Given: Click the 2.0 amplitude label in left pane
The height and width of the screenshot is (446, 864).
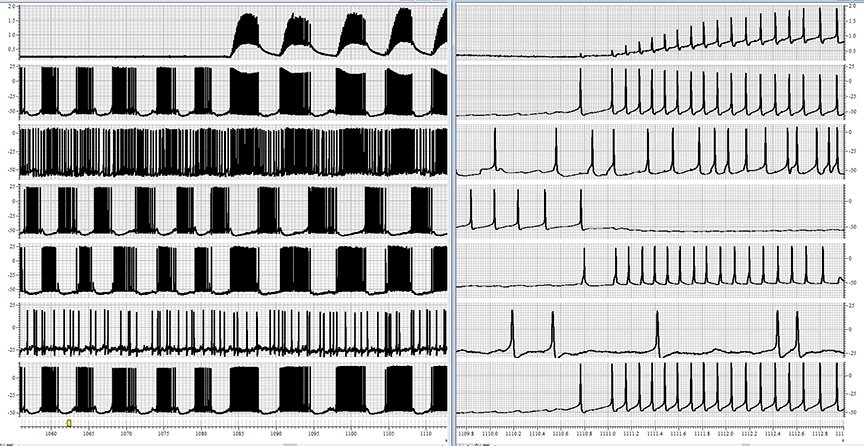Looking at the screenshot, I should click(12, 7).
